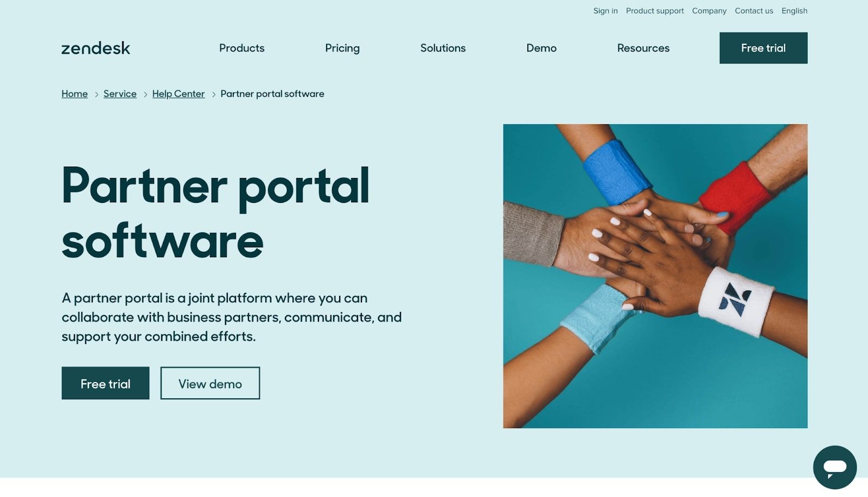The image size is (868, 497).
Task: Click the zendesk logo
Action: [95, 48]
